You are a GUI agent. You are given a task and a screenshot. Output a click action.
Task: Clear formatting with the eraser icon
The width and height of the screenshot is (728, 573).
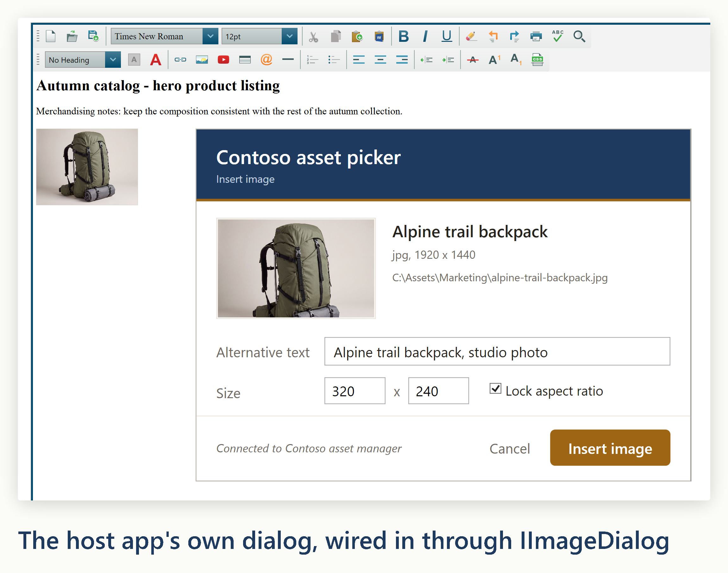click(x=471, y=36)
